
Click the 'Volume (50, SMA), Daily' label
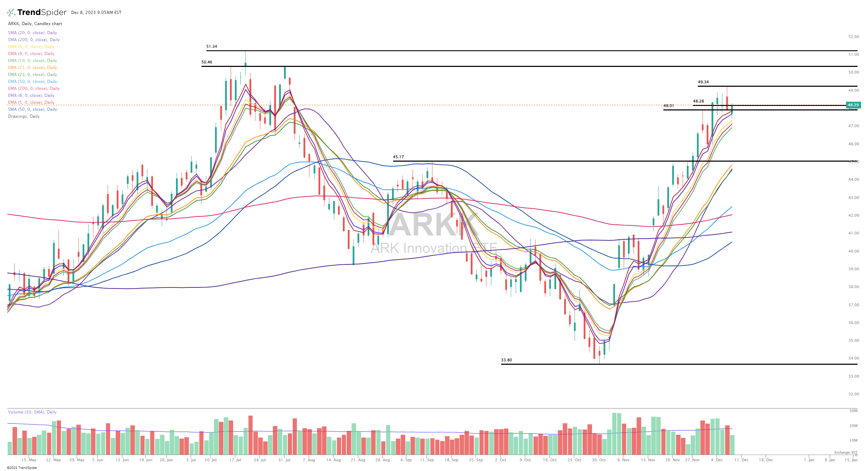(32, 412)
